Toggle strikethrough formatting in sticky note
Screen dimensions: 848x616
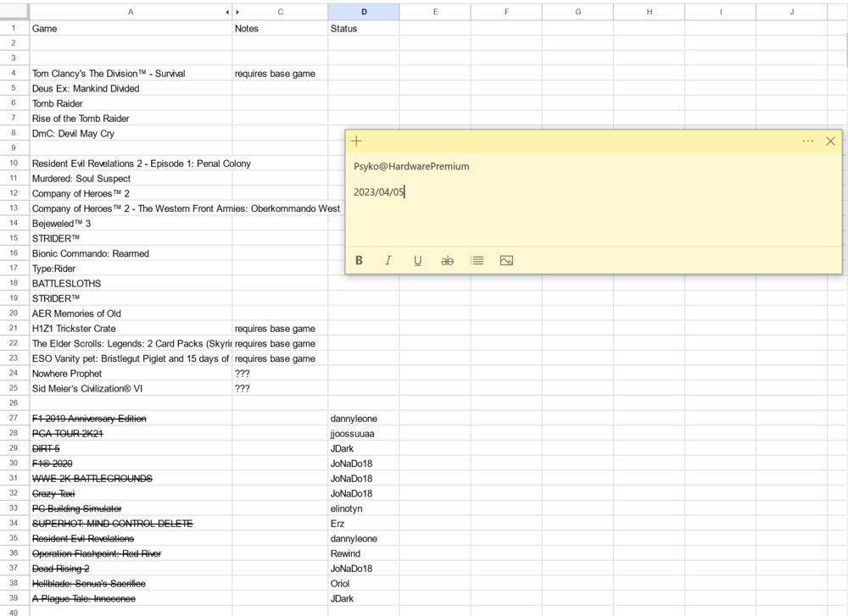[x=447, y=260]
